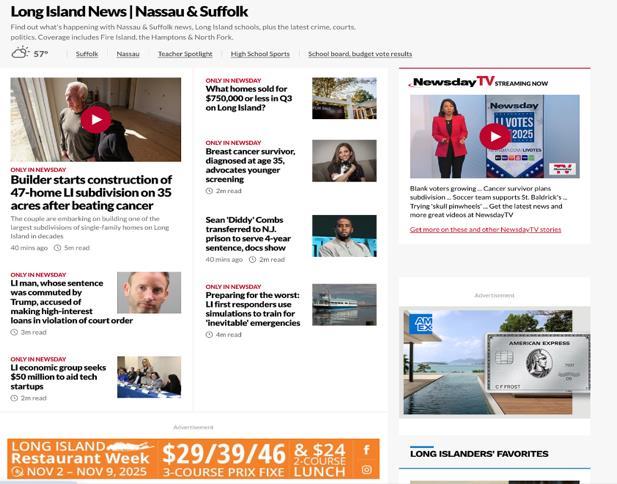Click the Instagram icon in Restaurant Week ad
Screen dimensions: 617x484
[366, 469]
